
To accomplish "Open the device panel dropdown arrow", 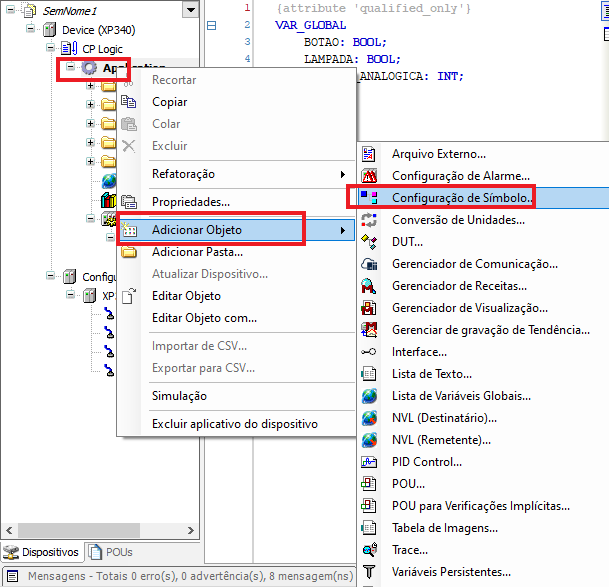I will (190, 10).
